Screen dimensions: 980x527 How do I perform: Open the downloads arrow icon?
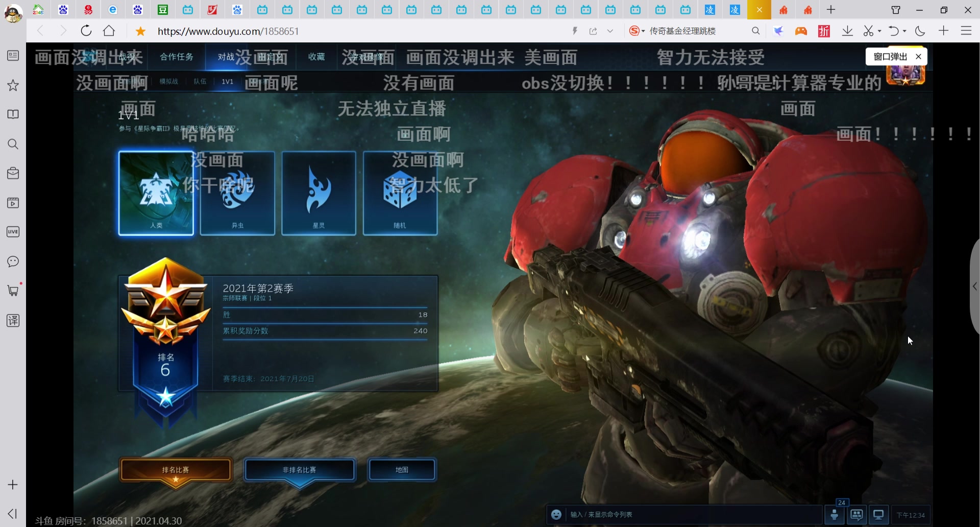click(847, 31)
